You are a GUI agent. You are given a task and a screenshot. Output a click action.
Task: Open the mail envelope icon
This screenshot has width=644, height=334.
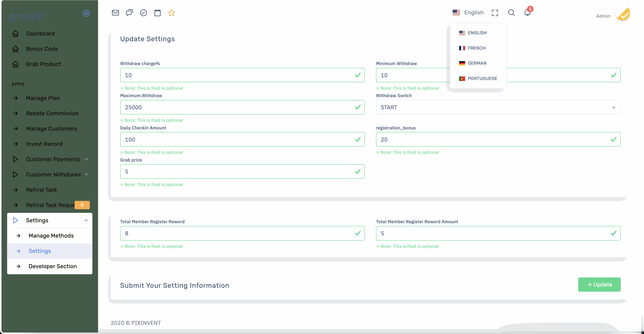pos(115,13)
